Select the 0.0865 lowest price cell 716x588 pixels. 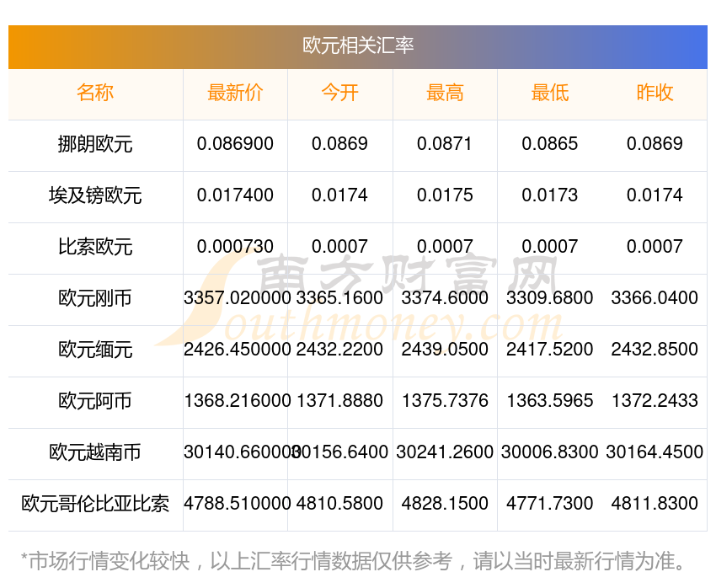click(x=550, y=144)
